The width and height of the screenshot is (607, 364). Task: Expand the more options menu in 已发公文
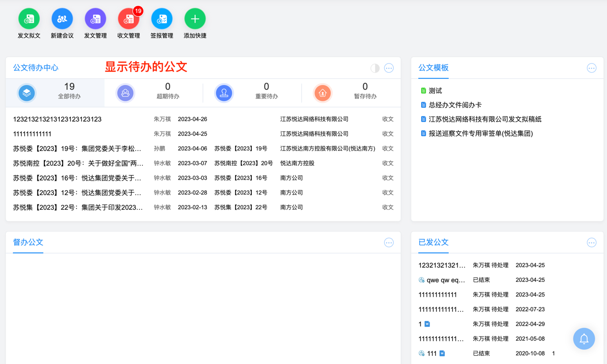[591, 243]
